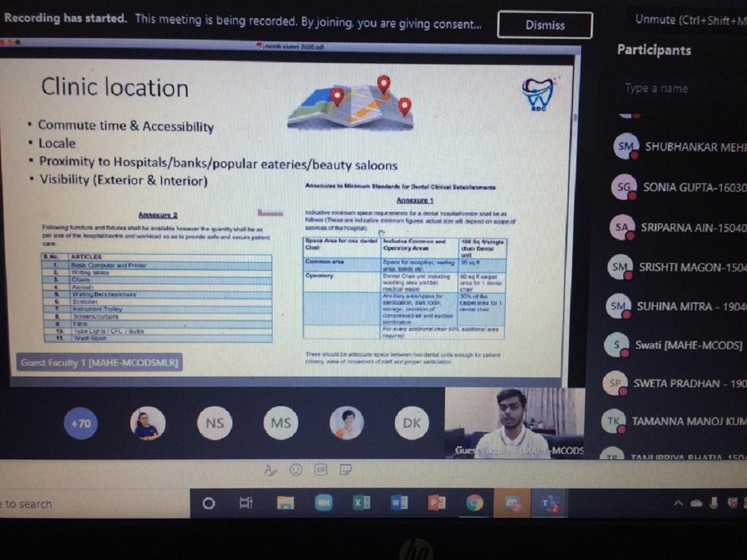
Task: Select participant SONIA GUPTA in the list
Action: point(679,187)
